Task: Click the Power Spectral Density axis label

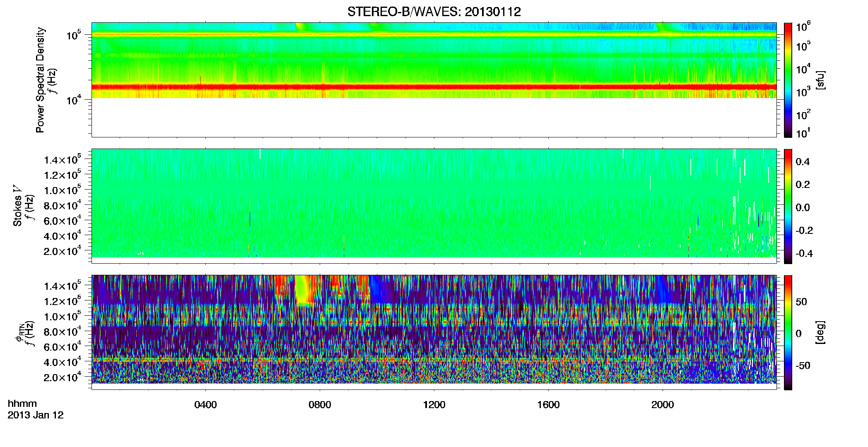Action: tap(40, 80)
